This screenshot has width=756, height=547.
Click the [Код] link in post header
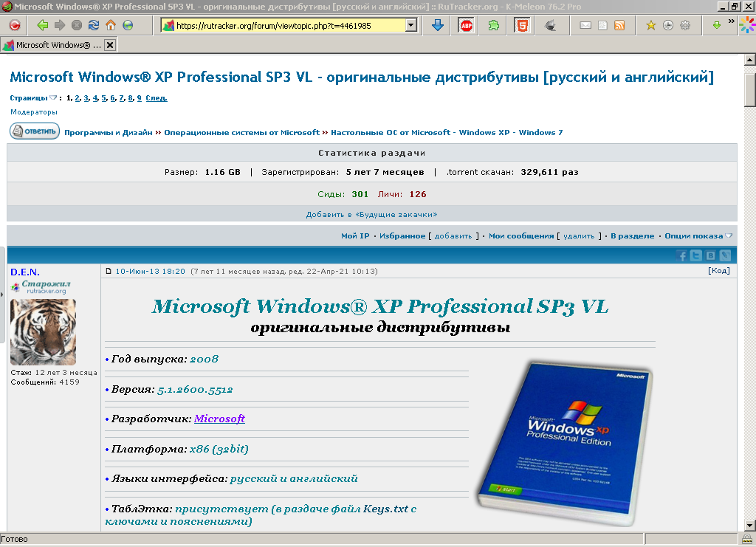[x=719, y=271]
